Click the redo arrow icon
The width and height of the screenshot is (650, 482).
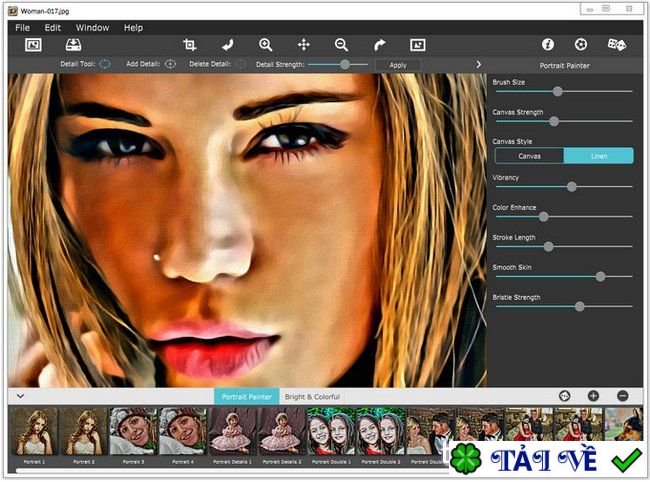[379, 45]
